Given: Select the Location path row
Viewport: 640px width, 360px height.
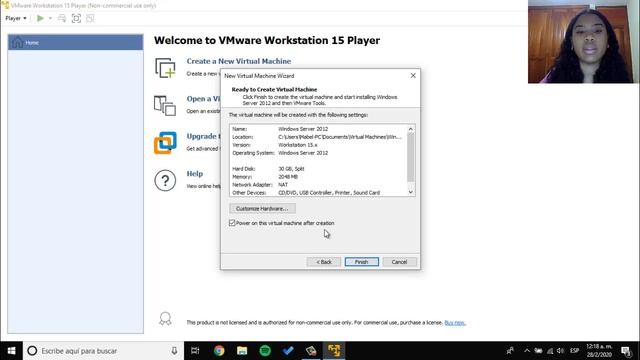Looking at the screenshot, I should pos(318,137).
